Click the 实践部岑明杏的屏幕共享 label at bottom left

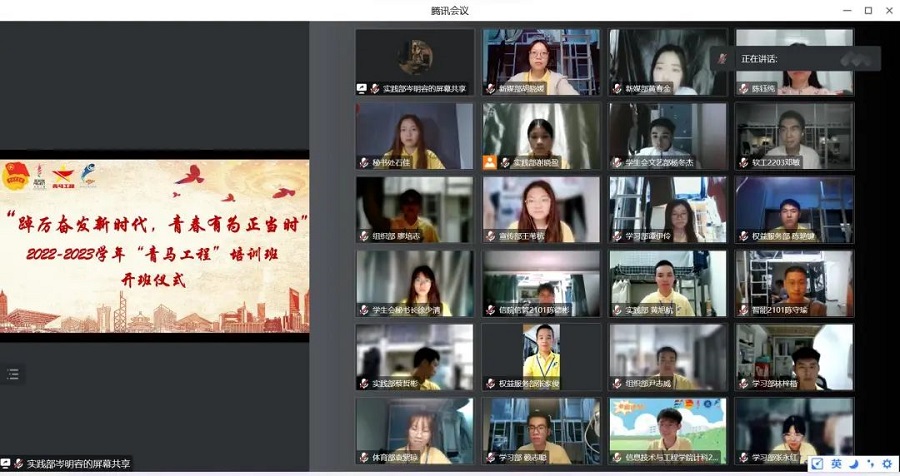pos(78,464)
